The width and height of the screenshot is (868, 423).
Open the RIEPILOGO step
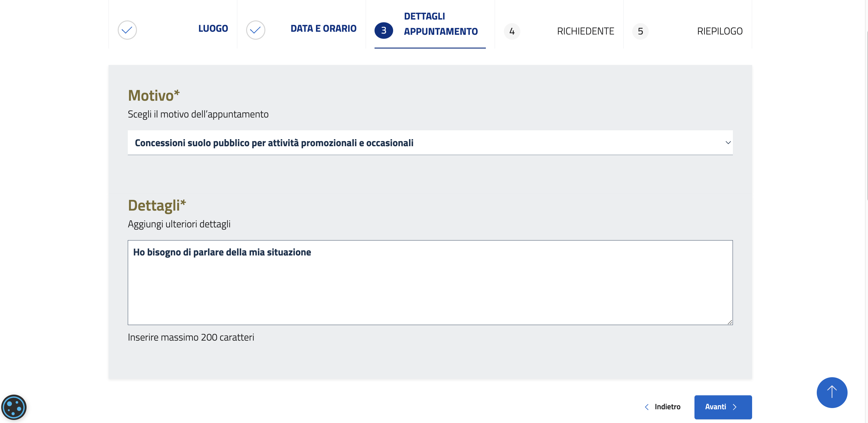pyautogui.click(x=719, y=31)
